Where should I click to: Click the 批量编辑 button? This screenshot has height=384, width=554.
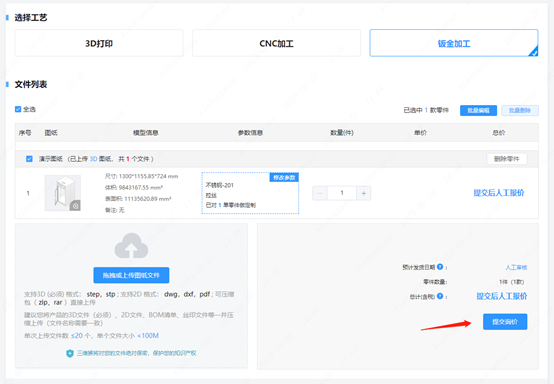(x=478, y=111)
